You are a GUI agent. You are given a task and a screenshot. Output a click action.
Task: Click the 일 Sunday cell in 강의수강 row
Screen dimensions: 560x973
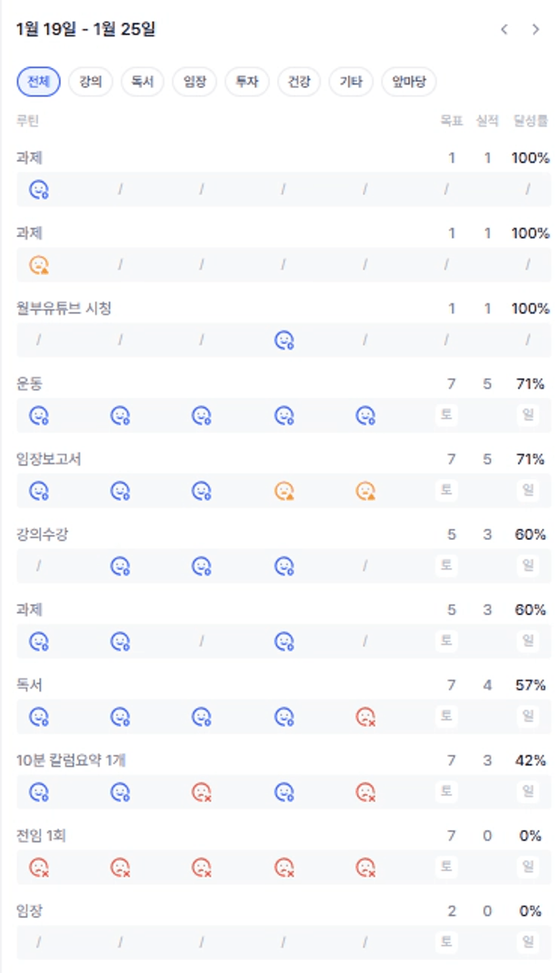(528, 566)
